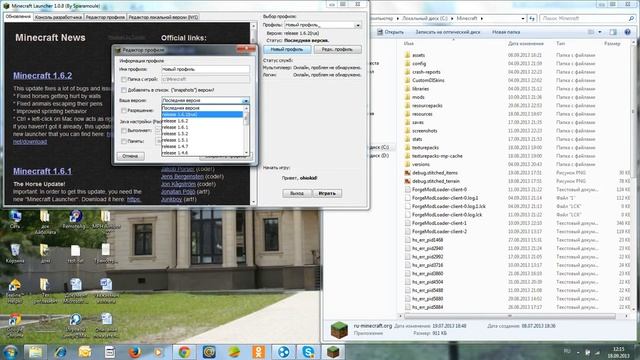Select the debug.stitched_items PNG file
Viewport: 640px width, 360px height.
[x=435, y=173]
